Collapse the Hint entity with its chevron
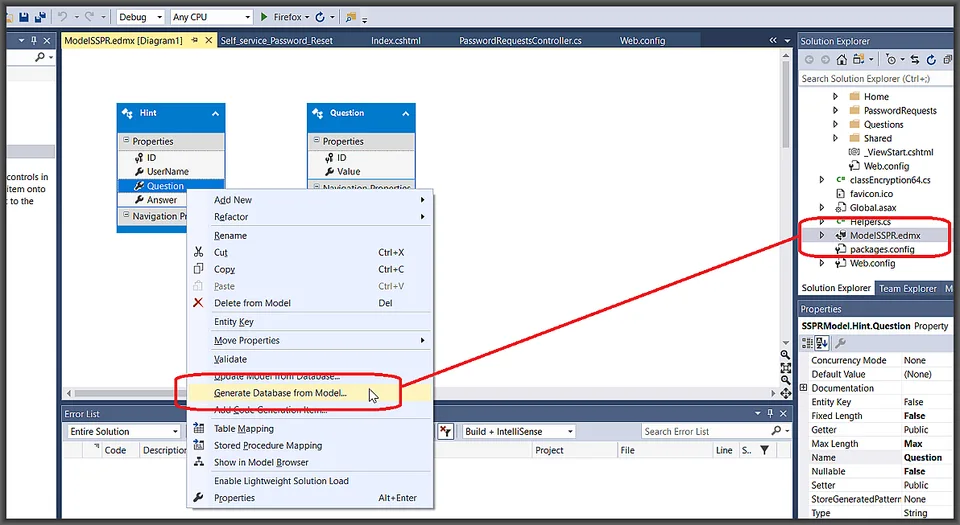The width and height of the screenshot is (960, 525). click(216, 114)
